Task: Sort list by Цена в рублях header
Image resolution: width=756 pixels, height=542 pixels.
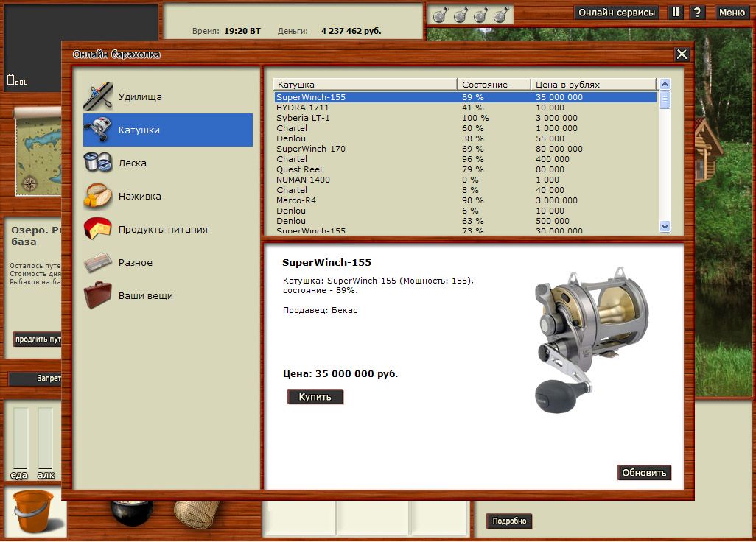Action: (593, 84)
